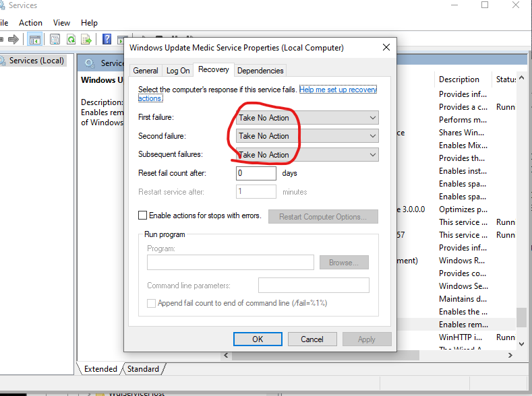Toggle Show/Hide Console Tree toolbar icon

tap(34, 39)
